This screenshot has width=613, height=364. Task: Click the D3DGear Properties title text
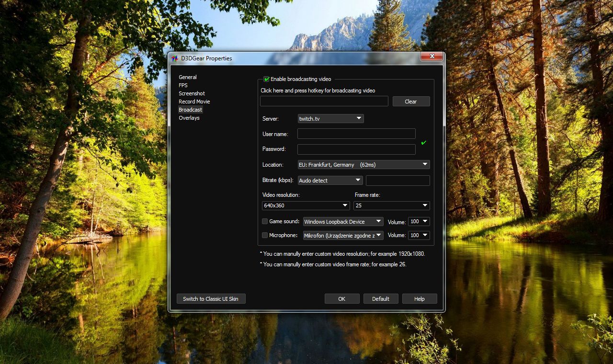(206, 58)
